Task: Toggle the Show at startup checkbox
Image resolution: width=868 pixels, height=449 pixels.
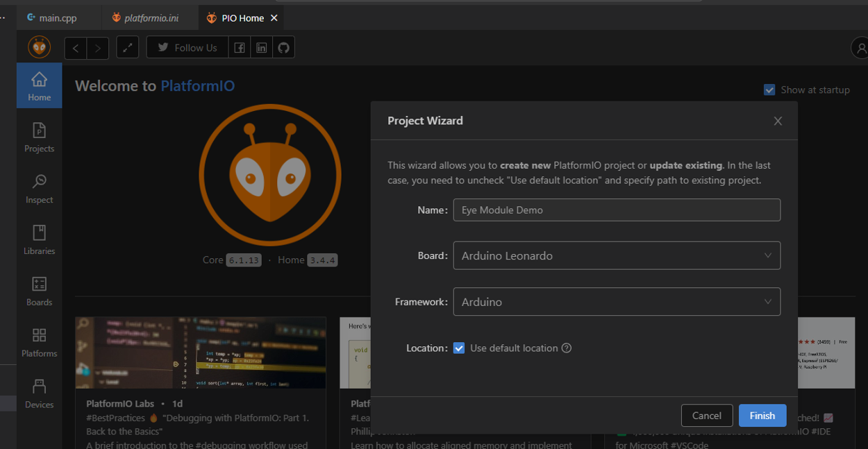Action: (x=769, y=90)
